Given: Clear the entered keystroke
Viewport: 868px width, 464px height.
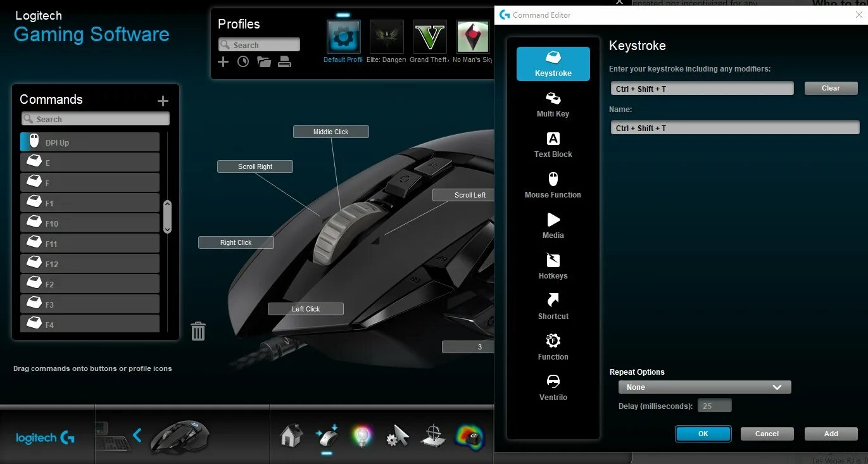Looking at the screenshot, I should tap(831, 88).
